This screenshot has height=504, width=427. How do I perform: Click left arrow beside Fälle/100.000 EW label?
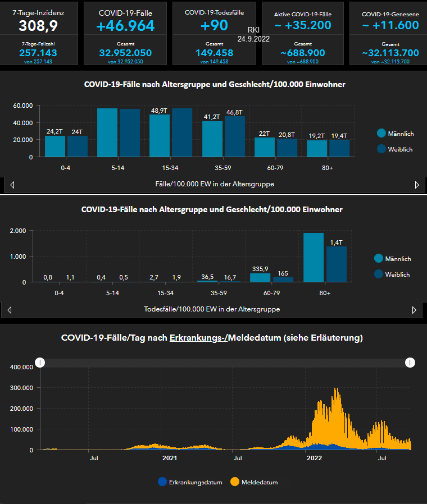tap(12, 185)
